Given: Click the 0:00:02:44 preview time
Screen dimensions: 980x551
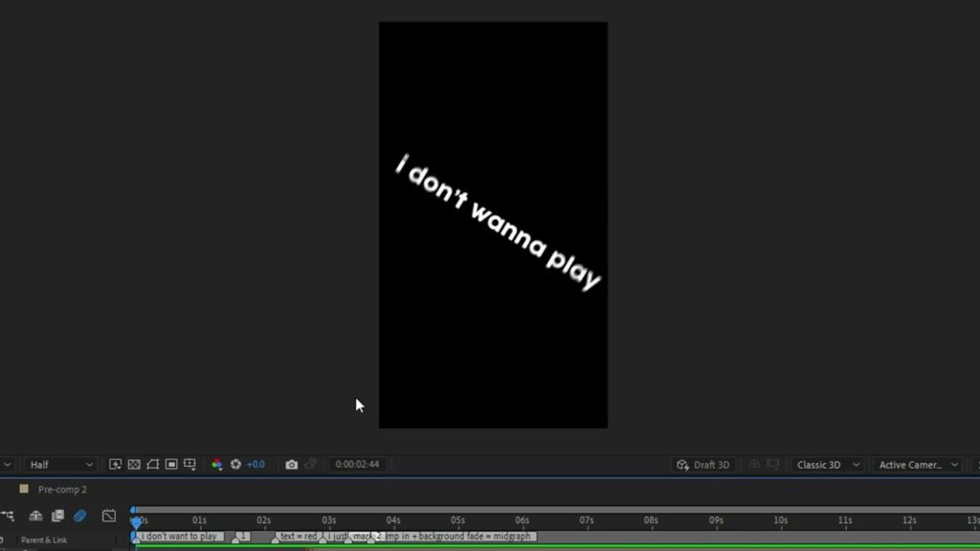Looking at the screenshot, I should [357, 465].
